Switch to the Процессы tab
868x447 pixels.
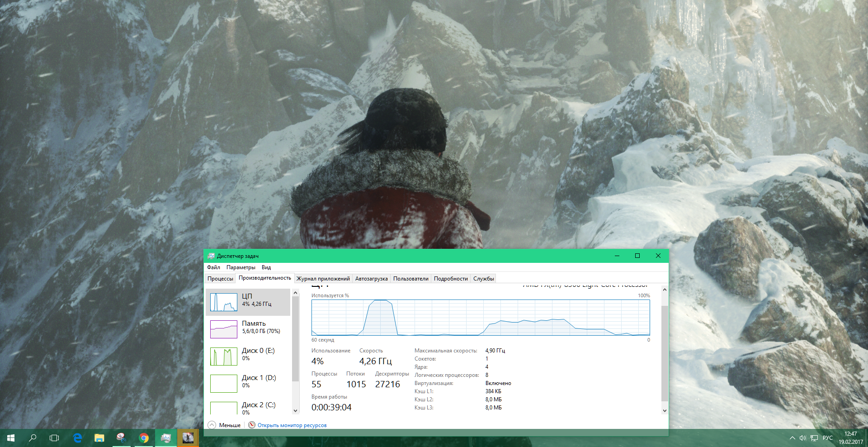[x=220, y=279]
